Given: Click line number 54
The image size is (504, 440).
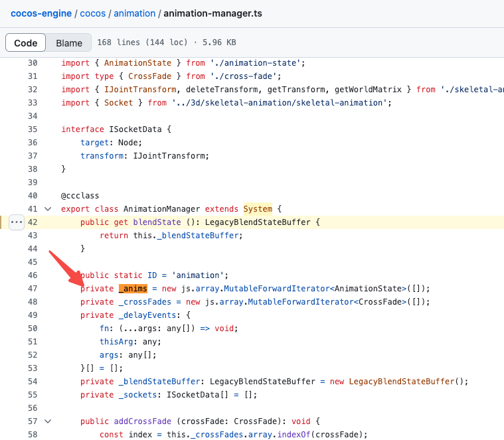Looking at the screenshot, I should pos(33,382).
